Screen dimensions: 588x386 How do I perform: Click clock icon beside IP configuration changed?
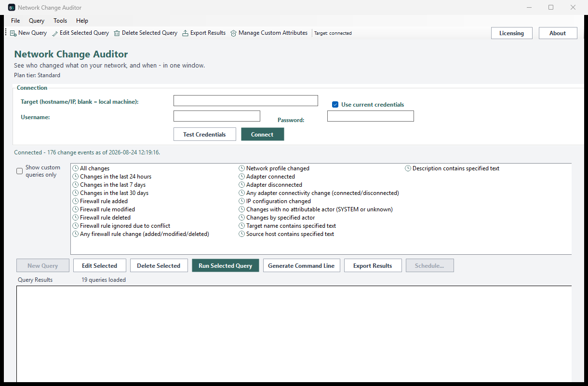[x=242, y=201]
